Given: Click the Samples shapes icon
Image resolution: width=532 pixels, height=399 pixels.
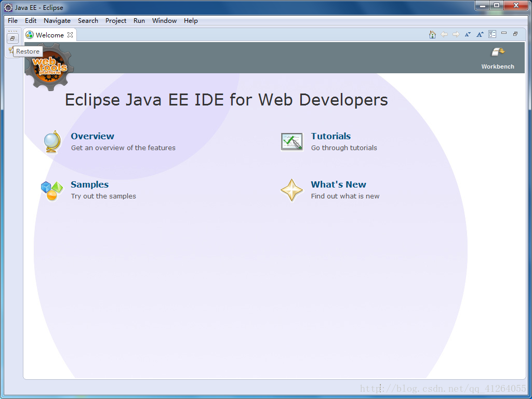Looking at the screenshot, I should point(52,191).
